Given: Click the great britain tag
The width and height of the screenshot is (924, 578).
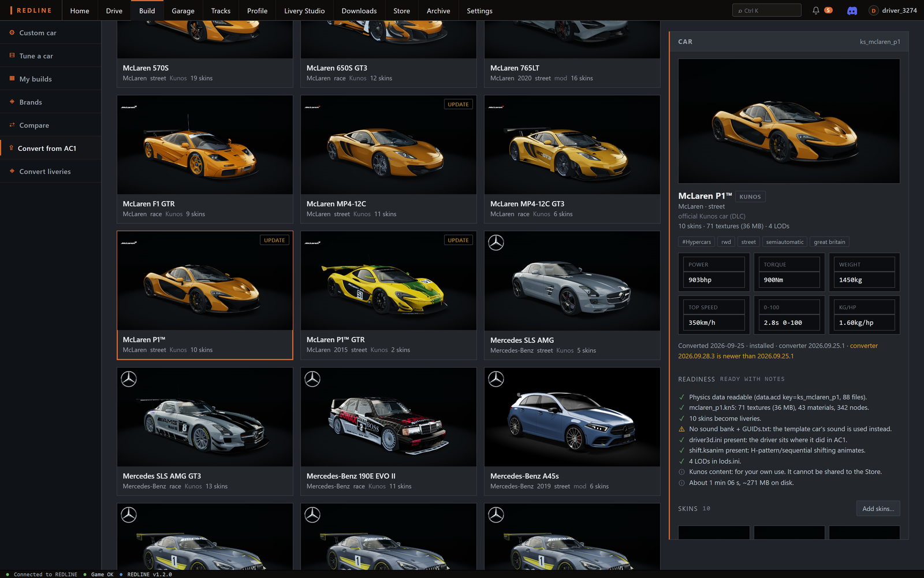Looking at the screenshot, I should coord(829,242).
